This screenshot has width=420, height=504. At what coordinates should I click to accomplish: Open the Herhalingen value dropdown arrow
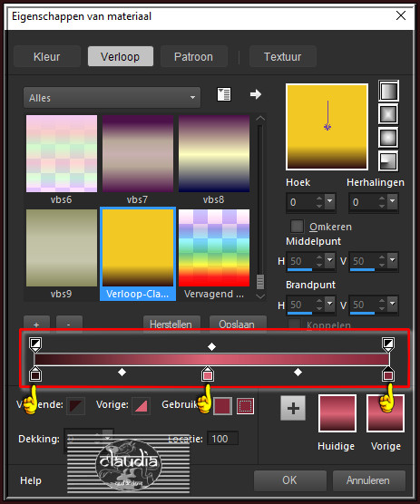click(x=393, y=201)
